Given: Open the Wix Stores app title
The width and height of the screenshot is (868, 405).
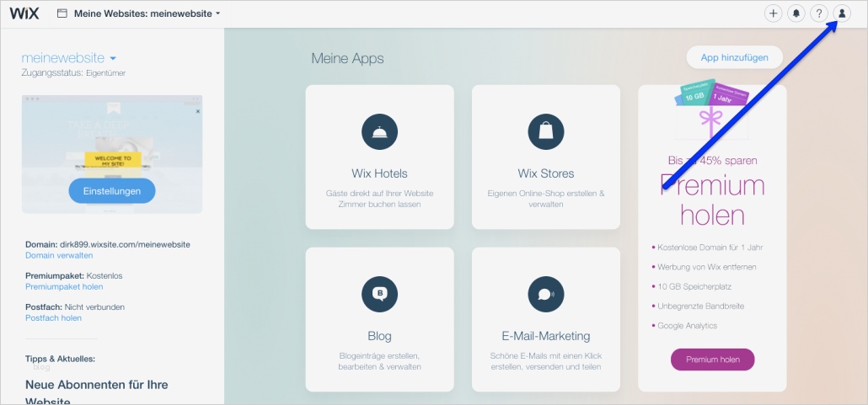Looking at the screenshot, I should (546, 173).
